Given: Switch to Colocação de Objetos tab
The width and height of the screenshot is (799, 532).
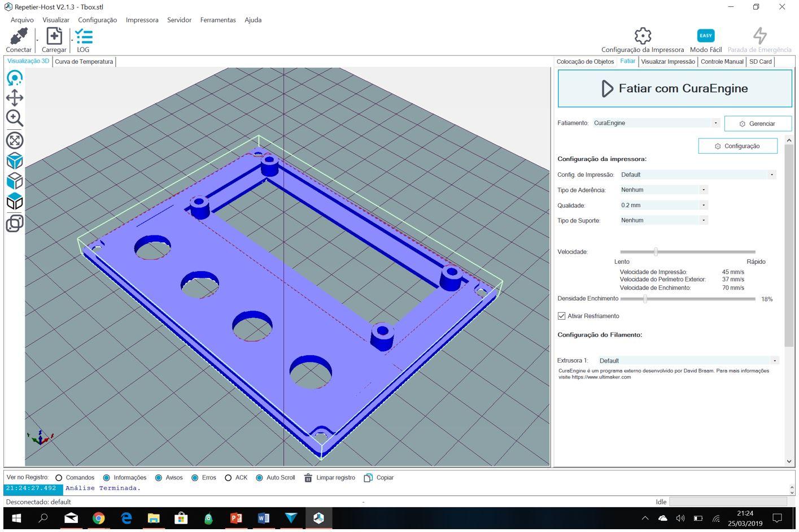Looking at the screenshot, I should pyautogui.click(x=585, y=62).
